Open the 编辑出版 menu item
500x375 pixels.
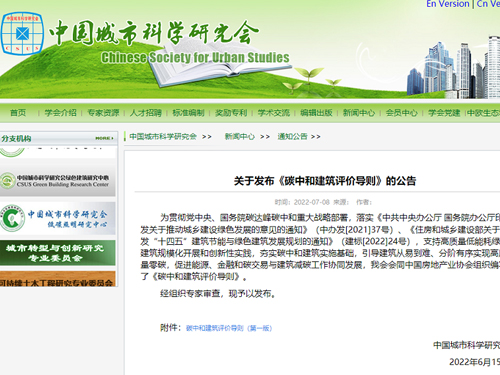316,113
